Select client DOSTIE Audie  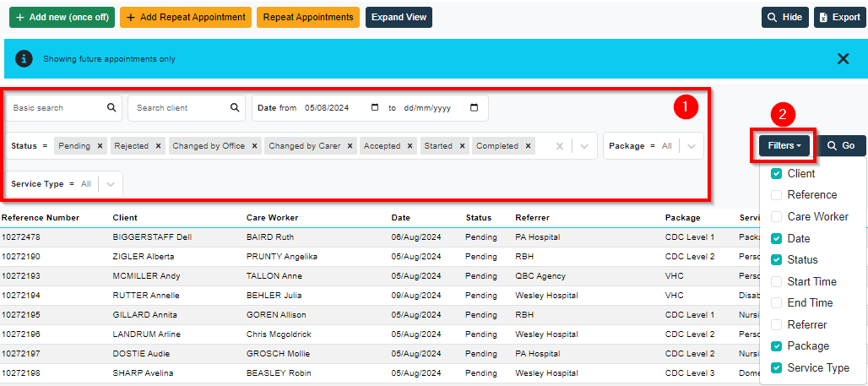[x=141, y=353]
